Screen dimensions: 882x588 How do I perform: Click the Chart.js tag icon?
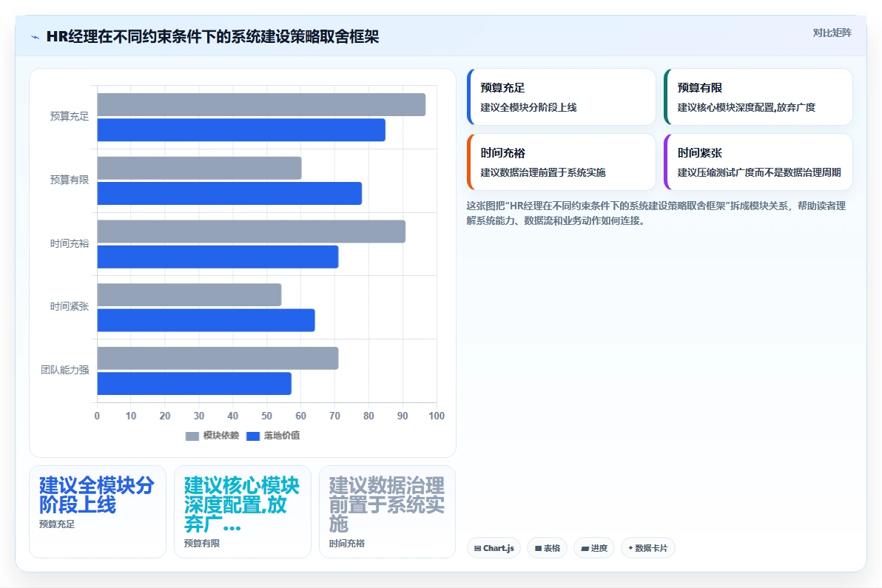[477, 548]
